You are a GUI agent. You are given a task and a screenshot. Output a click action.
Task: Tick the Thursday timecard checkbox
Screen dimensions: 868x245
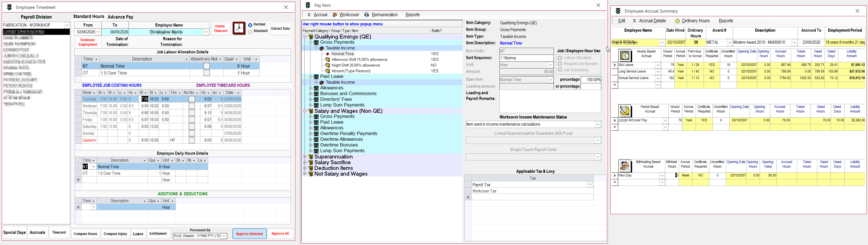coord(192,113)
